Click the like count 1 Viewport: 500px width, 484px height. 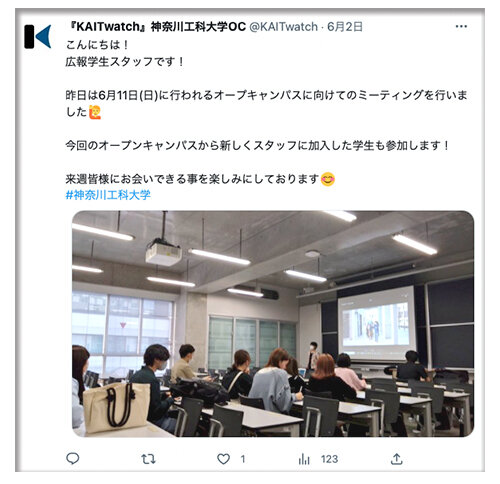tap(243, 459)
